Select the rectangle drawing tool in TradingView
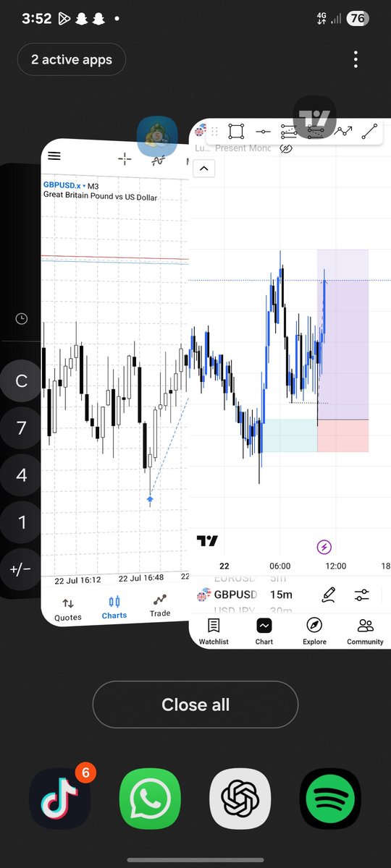 point(236,132)
